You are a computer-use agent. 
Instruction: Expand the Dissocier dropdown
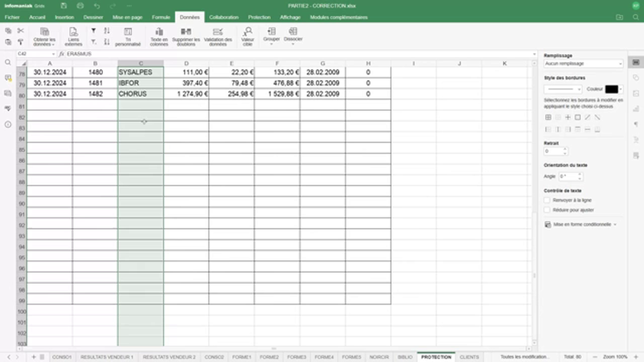coord(293,36)
